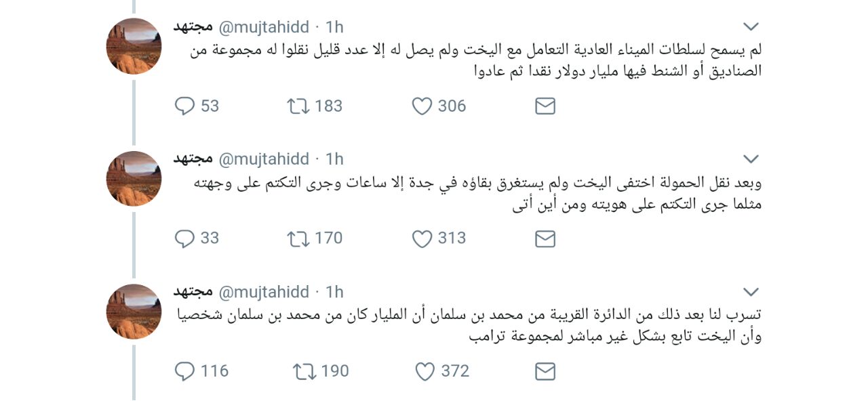
Task: Click the profile avatar of the first tweet
Action: pyautogui.click(x=134, y=46)
